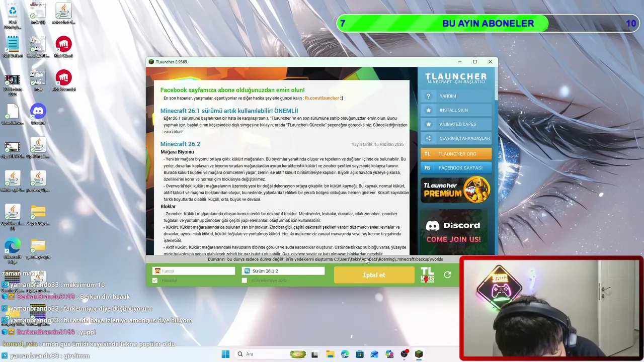The width and height of the screenshot is (644, 362).
Task: Click the question mark icon beside YARDIM
Action: [x=429, y=96]
